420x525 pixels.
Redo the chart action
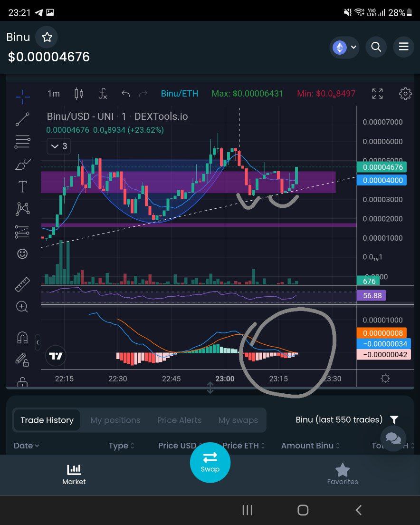click(143, 94)
